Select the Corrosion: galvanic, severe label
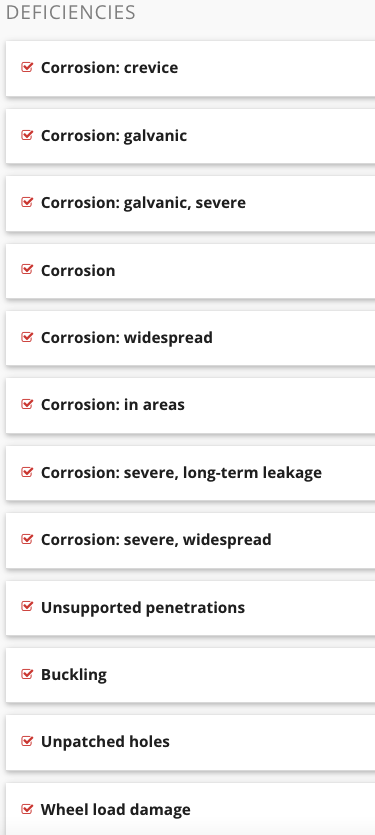The width and height of the screenshot is (375, 835). click(143, 203)
